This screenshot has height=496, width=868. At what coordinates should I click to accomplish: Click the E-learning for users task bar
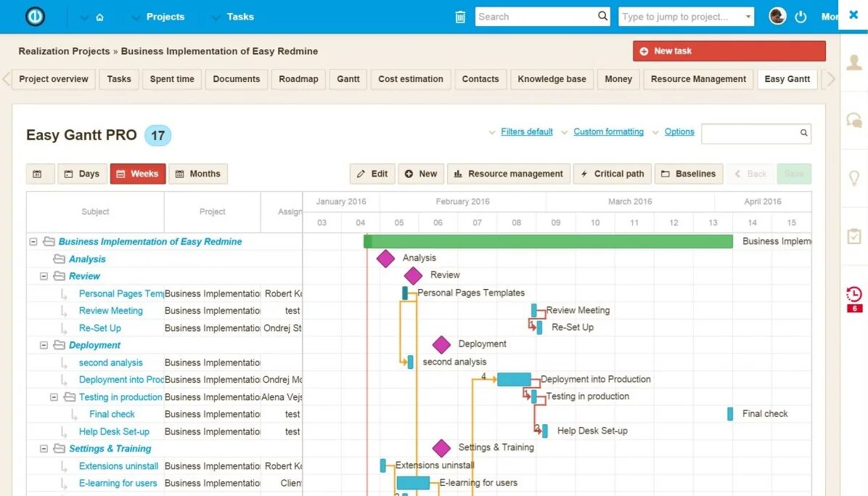(413, 483)
